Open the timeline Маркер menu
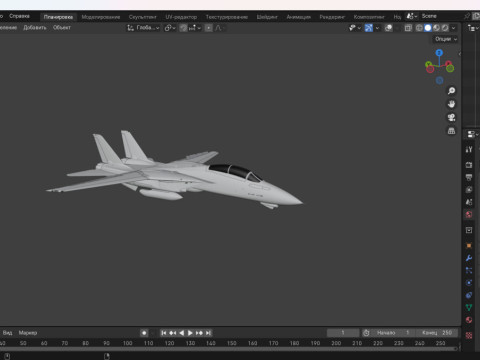The image size is (480, 360). point(28,333)
